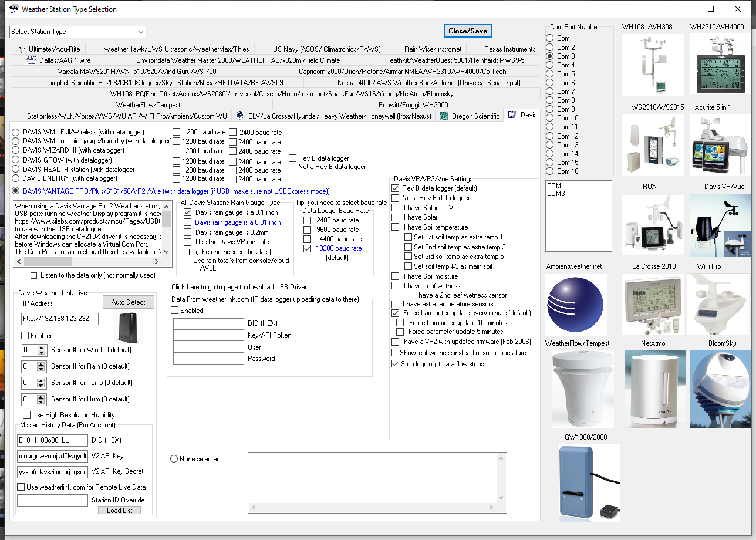Image resolution: width=756 pixels, height=540 pixels.
Task: Increase Sensor # for Rain spinner
Action: (41, 364)
